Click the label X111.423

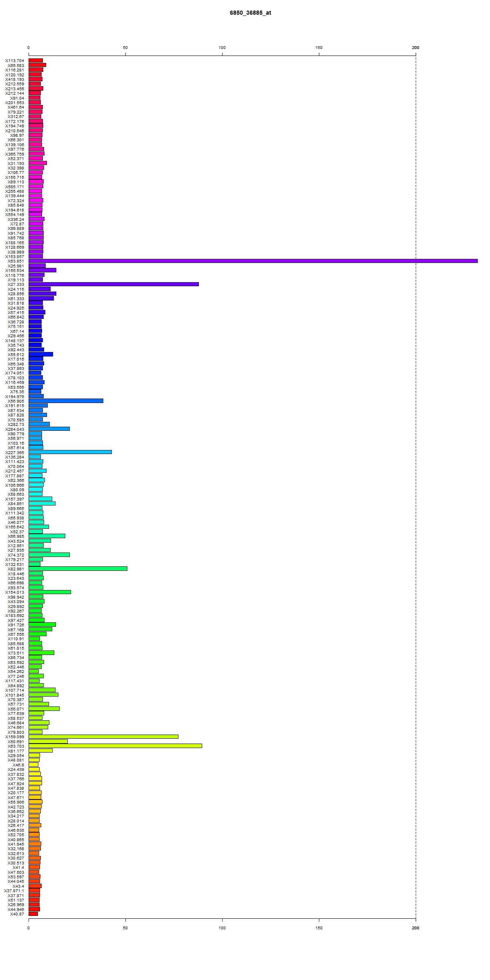coord(15,461)
